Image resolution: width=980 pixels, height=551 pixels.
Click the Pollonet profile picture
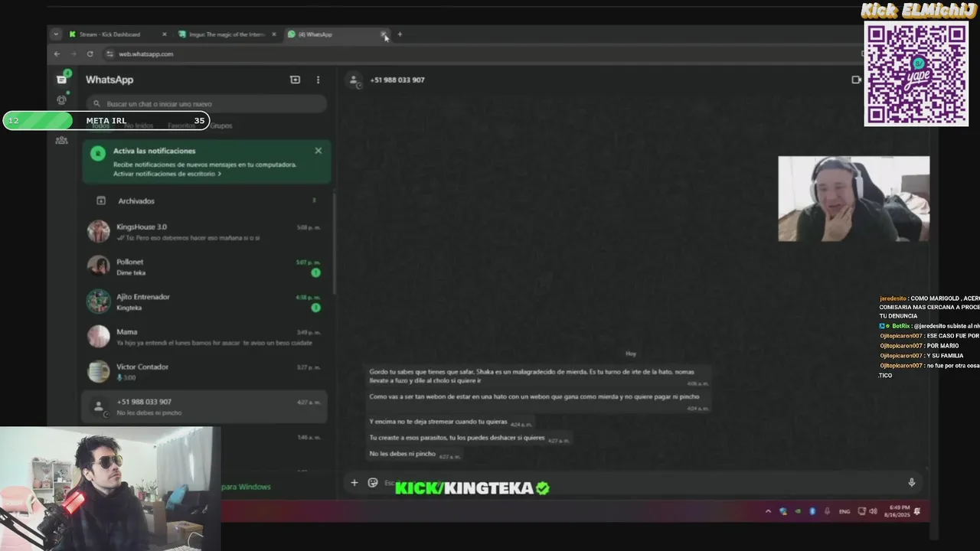(98, 266)
